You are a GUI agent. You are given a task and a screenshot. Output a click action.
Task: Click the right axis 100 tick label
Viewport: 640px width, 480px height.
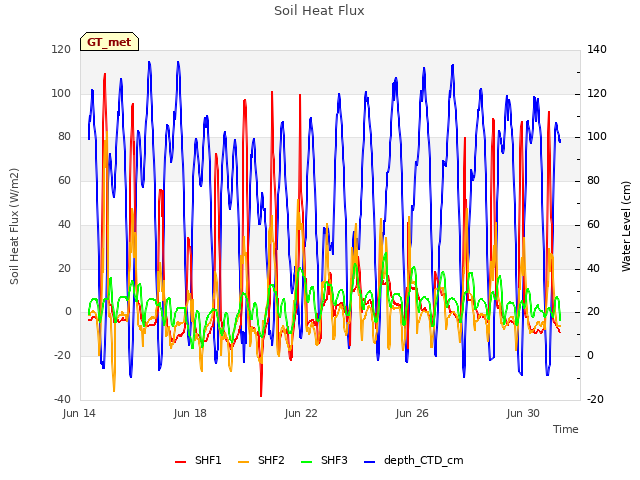(597, 137)
